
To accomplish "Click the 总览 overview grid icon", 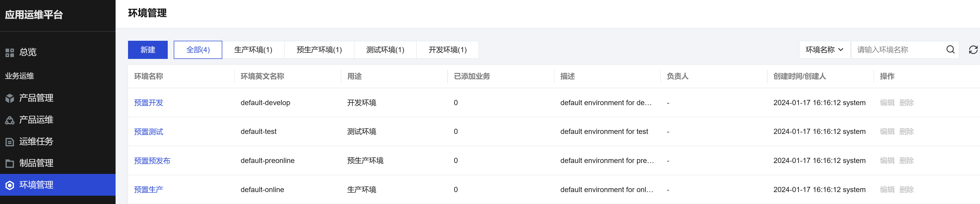I will (10, 52).
